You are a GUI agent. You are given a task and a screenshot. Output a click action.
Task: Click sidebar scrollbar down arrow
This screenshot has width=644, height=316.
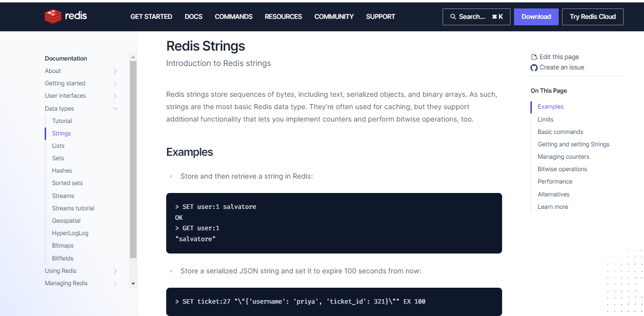pyautogui.click(x=133, y=283)
